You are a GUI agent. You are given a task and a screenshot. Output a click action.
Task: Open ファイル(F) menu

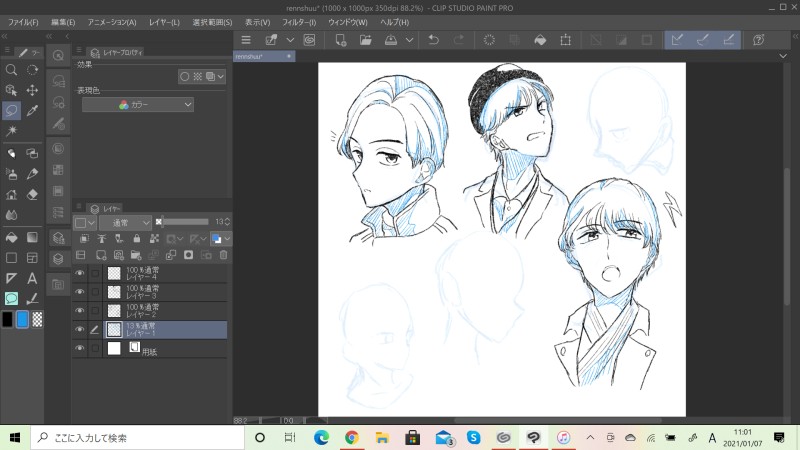(23, 22)
